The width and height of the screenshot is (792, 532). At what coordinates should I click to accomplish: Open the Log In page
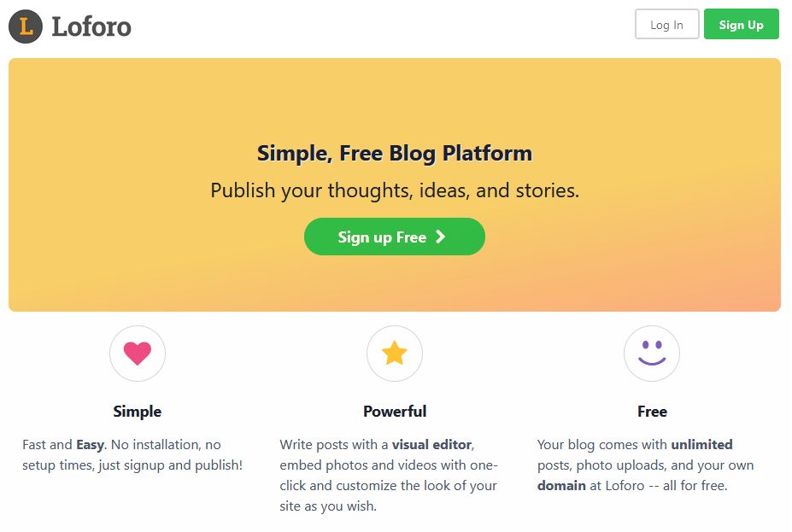666,24
